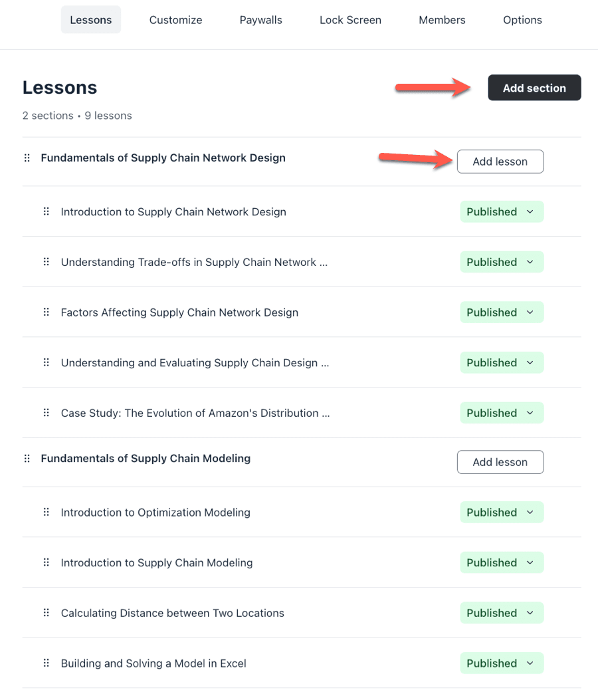The width and height of the screenshot is (598, 700).
Task: Click drag handle beside Fundamentals of Supply Chain Modeling
Action: (x=27, y=459)
